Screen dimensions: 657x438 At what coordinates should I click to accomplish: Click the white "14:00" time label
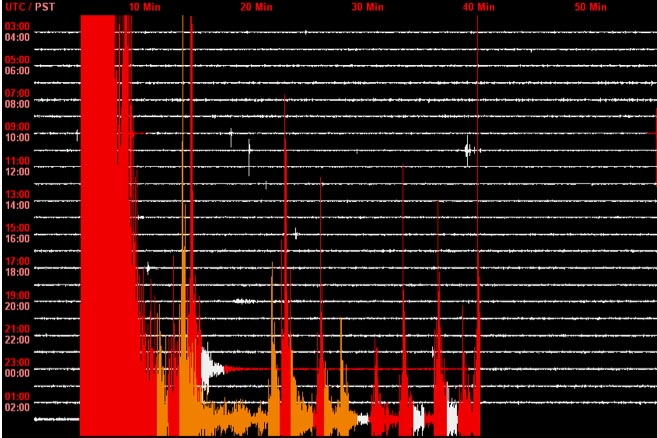pyautogui.click(x=17, y=205)
